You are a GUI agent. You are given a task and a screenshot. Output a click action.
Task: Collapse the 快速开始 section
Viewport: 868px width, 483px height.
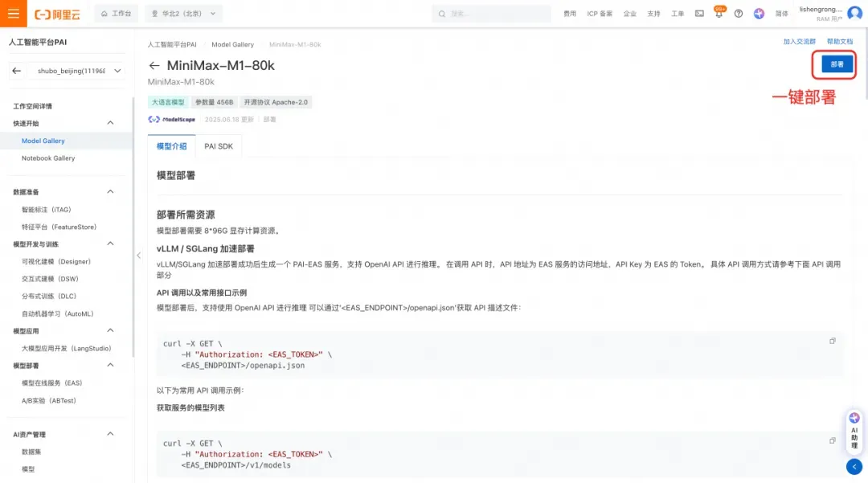click(x=110, y=123)
